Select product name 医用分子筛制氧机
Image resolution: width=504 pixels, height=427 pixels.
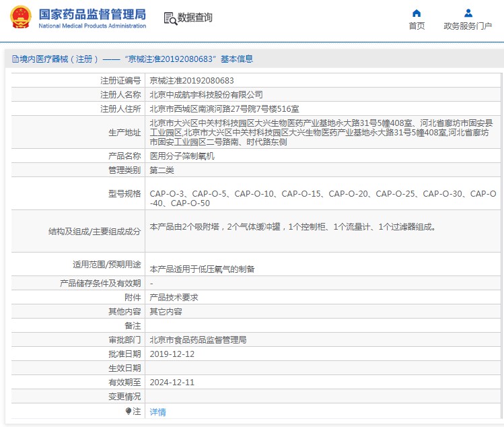(182, 156)
